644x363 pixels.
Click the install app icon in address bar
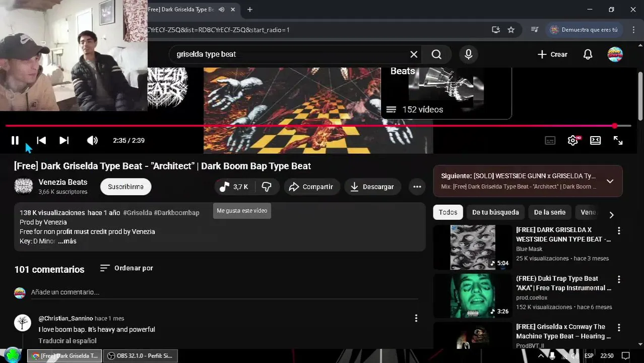[x=496, y=30]
